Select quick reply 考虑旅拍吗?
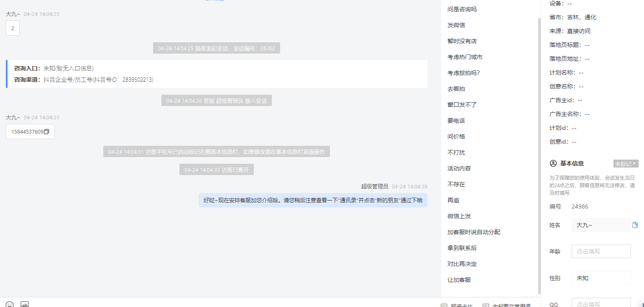This screenshot has height=307, width=644. click(463, 73)
